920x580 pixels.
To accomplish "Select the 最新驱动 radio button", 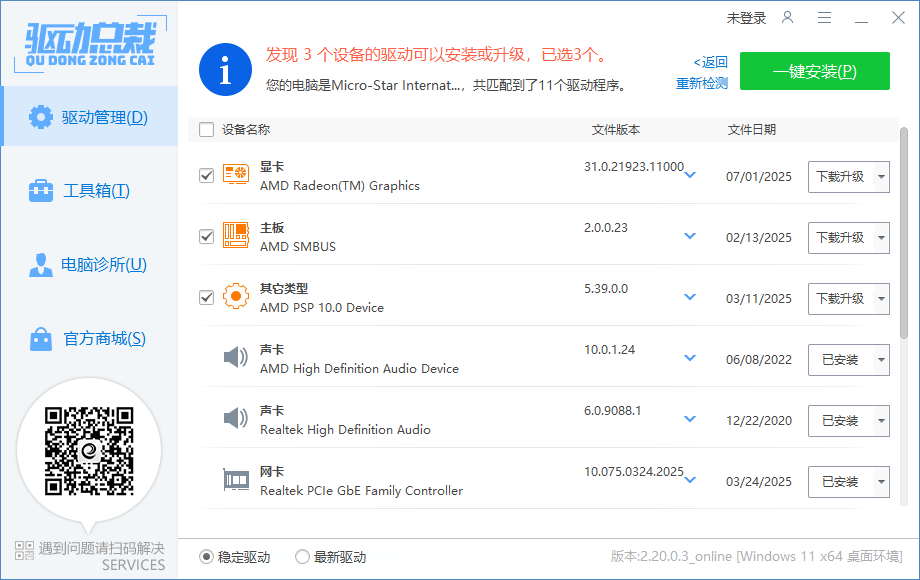I will click(x=302, y=557).
